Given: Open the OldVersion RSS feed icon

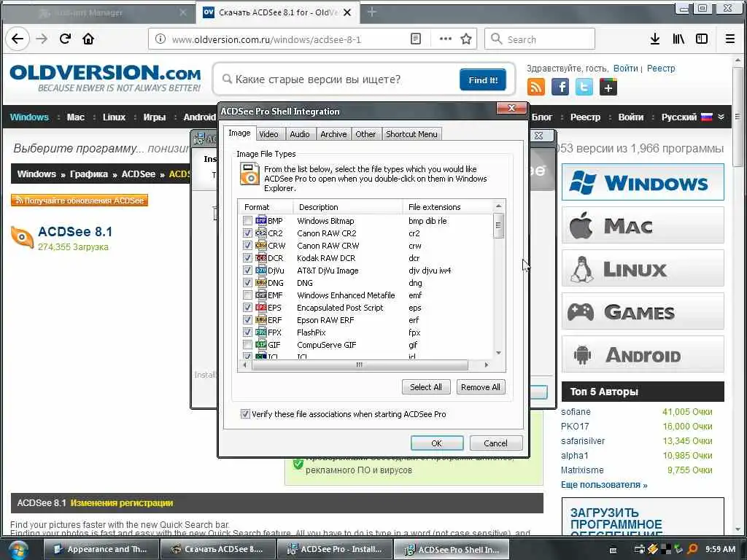Looking at the screenshot, I should click(x=536, y=87).
